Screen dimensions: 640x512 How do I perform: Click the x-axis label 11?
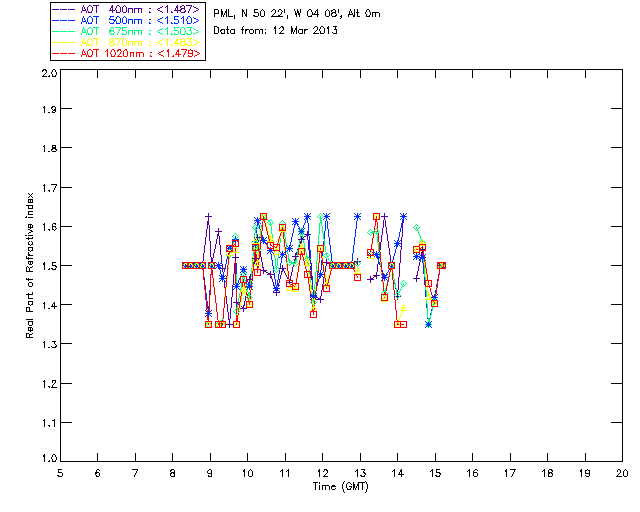285,473
